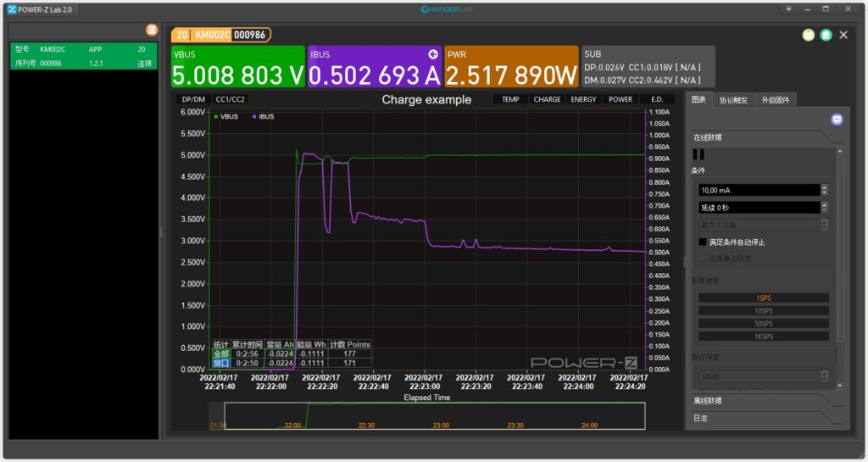Click the 延续 0秒 duration field

759,208
